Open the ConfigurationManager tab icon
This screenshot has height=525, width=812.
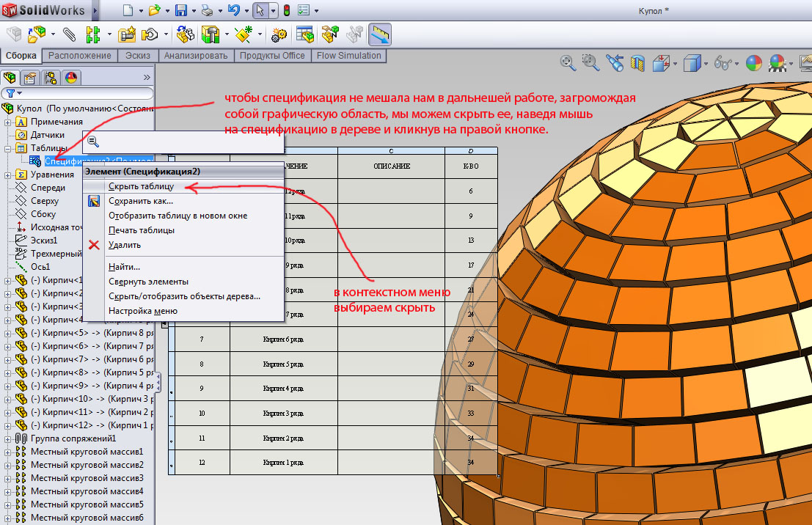tap(51, 78)
